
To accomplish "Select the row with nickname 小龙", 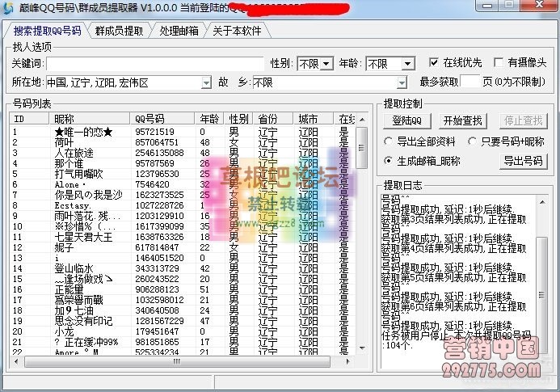I will pyautogui.click(x=183, y=331).
